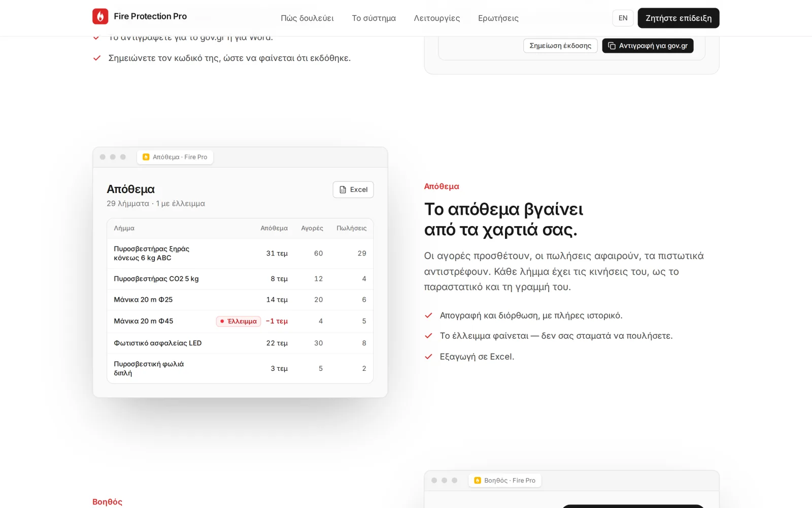Image resolution: width=812 pixels, height=508 pixels.
Task: Click Αντιγραφή για gov.gr button
Action: (x=648, y=46)
